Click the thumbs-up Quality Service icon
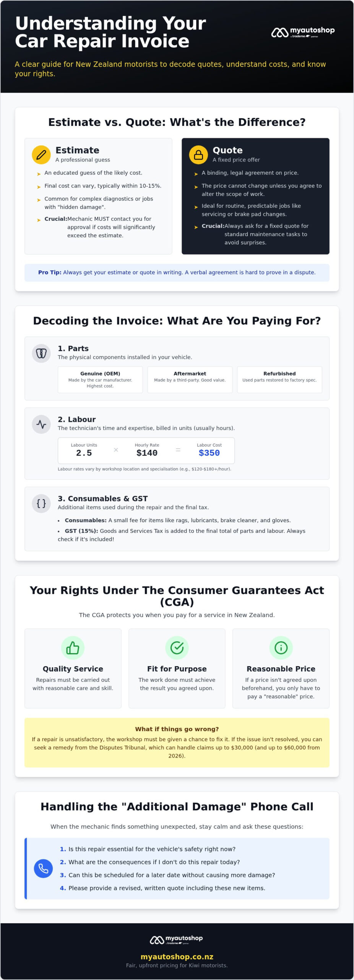The height and width of the screenshot is (980, 354). [x=73, y=648]
